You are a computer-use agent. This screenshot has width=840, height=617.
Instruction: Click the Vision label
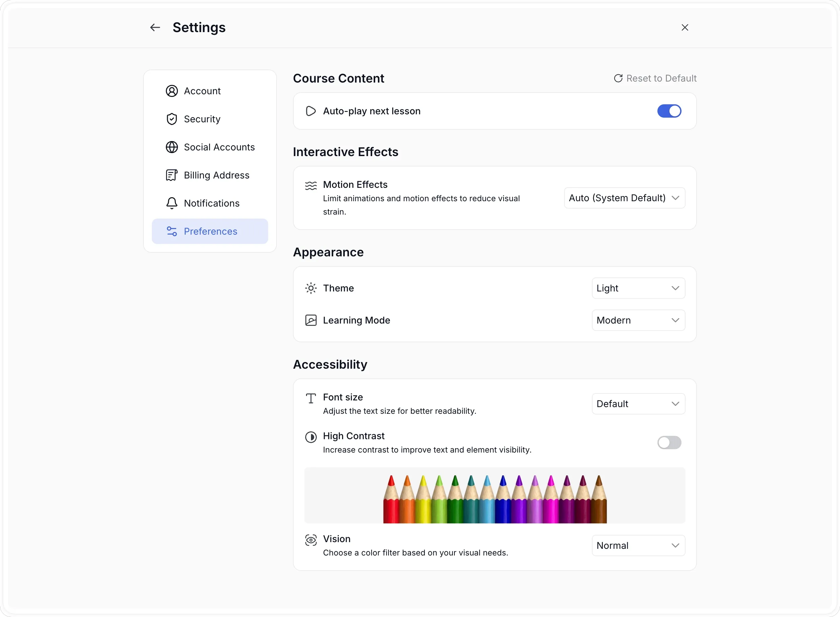click(x=337, y=539)
